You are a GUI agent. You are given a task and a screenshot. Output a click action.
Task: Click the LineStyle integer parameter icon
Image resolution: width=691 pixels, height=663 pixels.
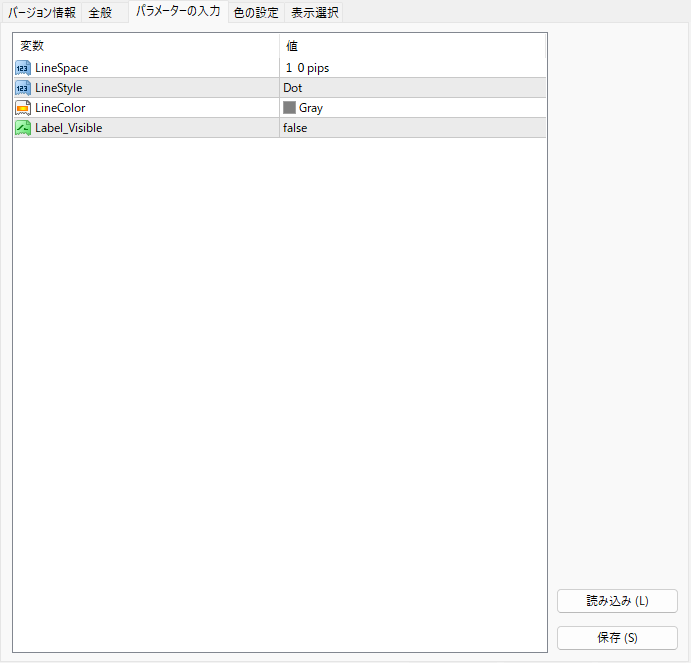[x=23, y=88]
